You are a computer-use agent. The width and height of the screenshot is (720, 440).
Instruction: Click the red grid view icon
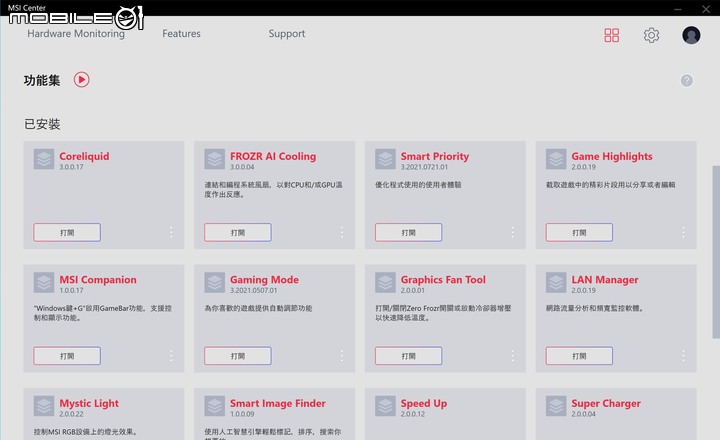[612, 35]
